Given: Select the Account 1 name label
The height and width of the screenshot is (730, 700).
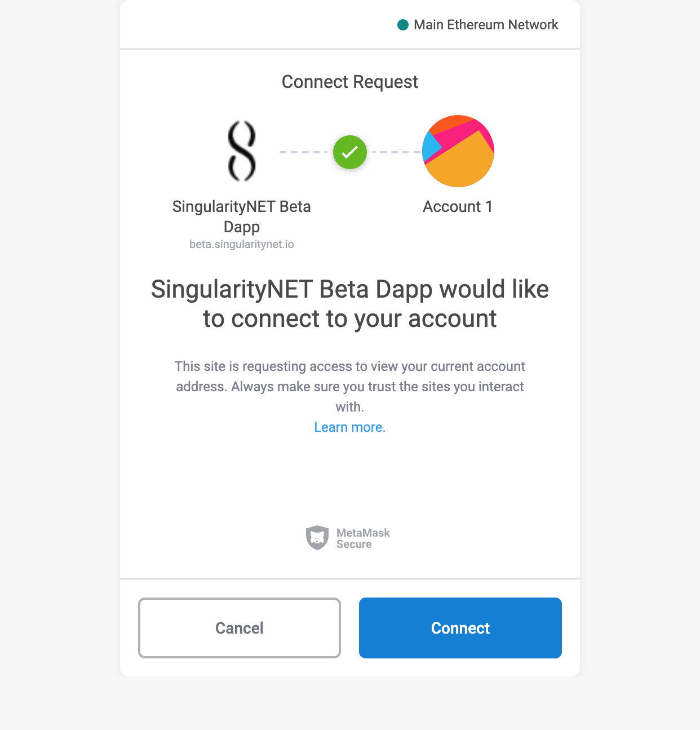Looking at the screenshot, I should (458, 207).
